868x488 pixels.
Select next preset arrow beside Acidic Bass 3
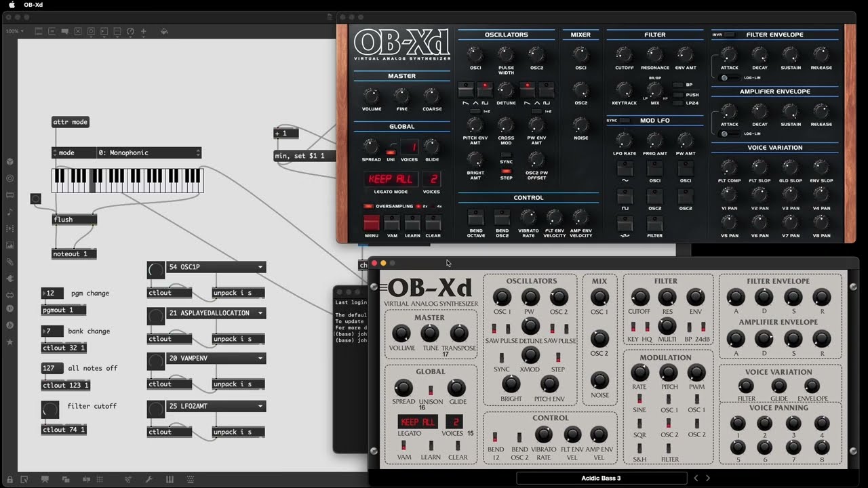coord(708,478)
